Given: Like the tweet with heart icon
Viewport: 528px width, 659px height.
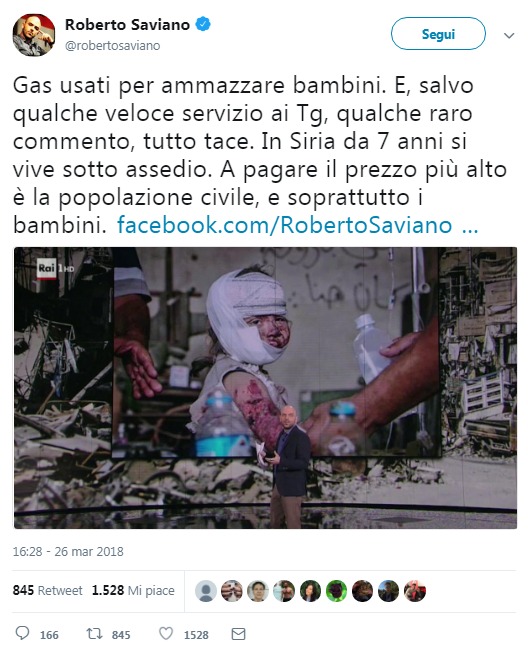Looking at the screenshot, I should point(166,633).
